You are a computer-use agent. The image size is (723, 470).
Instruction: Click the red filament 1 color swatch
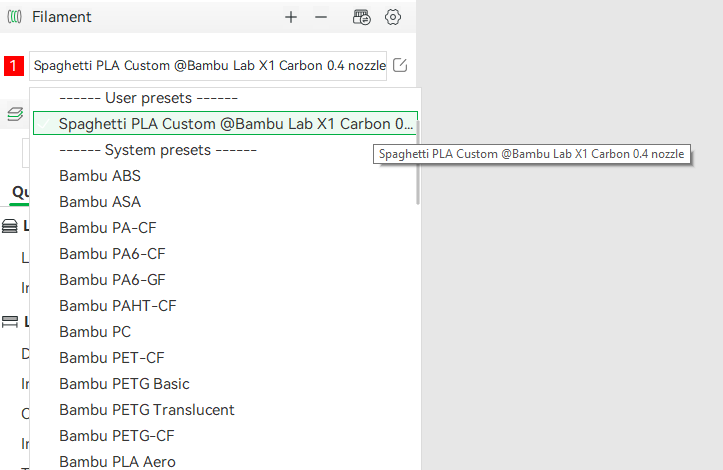coord(14,65)
